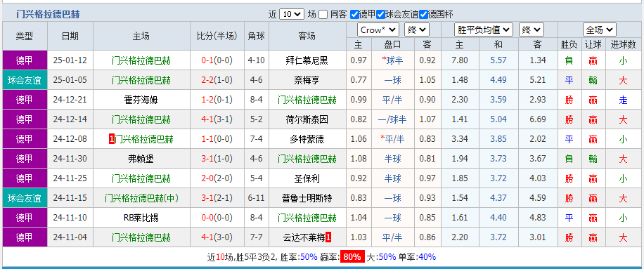
Task: Click the 負 result on 25-01-12
Action: [x=569, y=60]
